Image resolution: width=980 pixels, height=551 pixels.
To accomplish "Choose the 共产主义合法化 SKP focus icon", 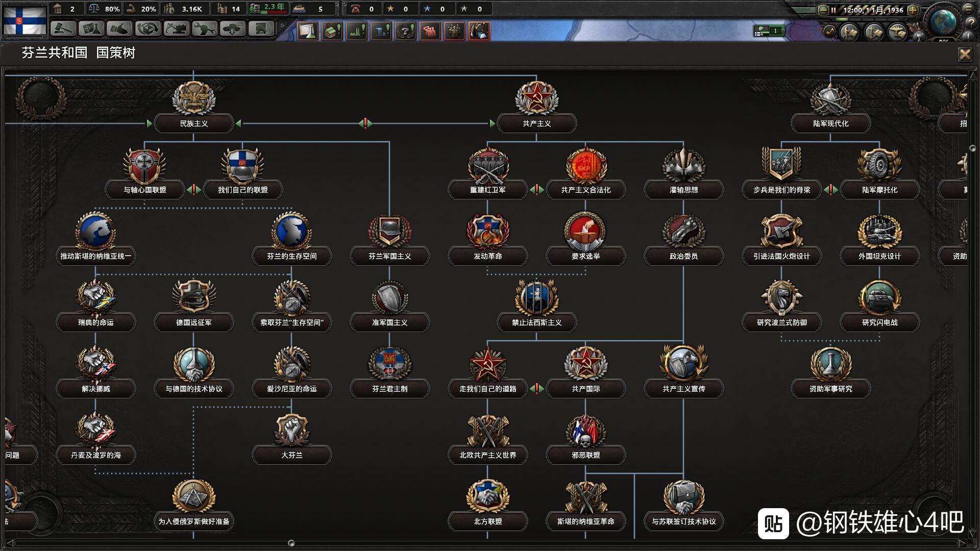I will click(585, 165).
